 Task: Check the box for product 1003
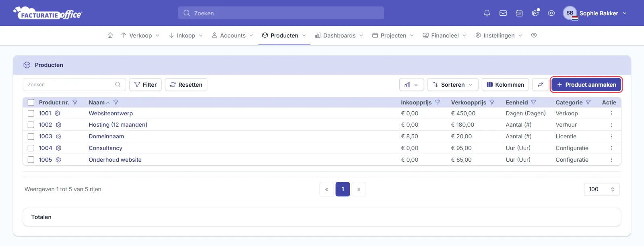click(31, 136)
